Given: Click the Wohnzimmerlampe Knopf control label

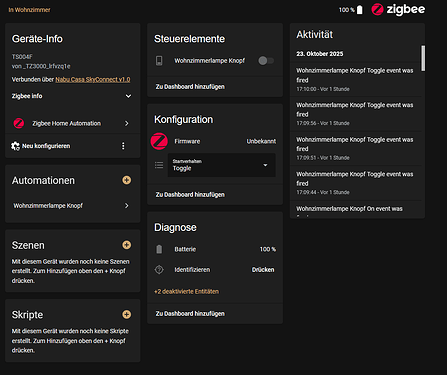Looking at the screenshot, I should (x=210, y=61).
